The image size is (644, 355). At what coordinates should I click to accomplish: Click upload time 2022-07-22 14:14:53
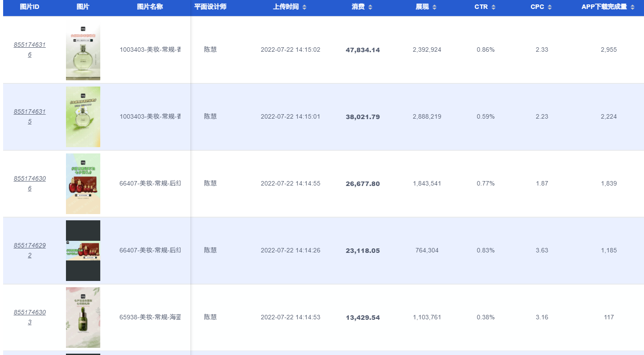(291, 317)
